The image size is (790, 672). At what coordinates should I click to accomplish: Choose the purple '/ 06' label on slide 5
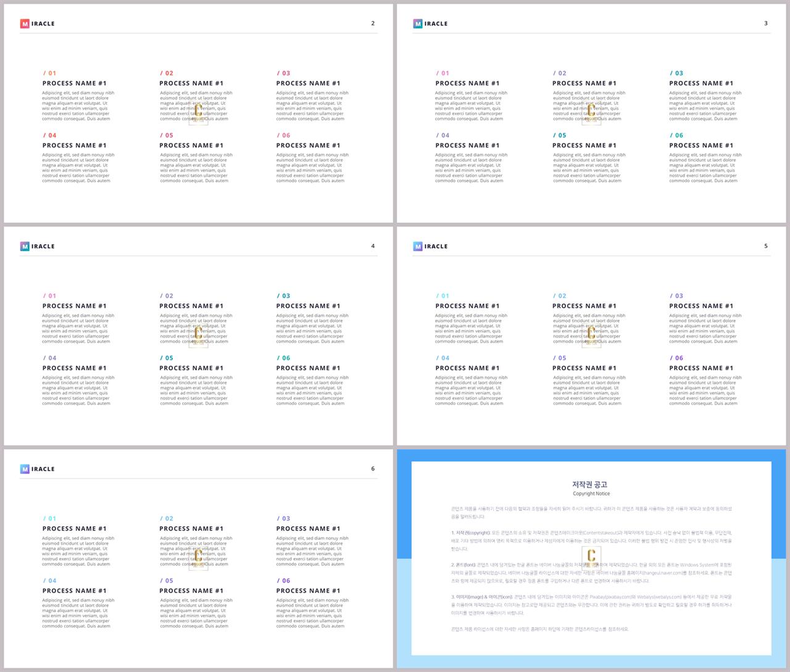pyautogui.click(x=676, y=358)
